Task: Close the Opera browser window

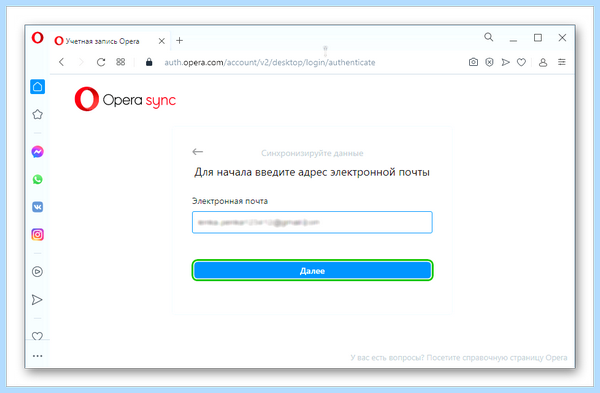Action: (x=562, y=38)
